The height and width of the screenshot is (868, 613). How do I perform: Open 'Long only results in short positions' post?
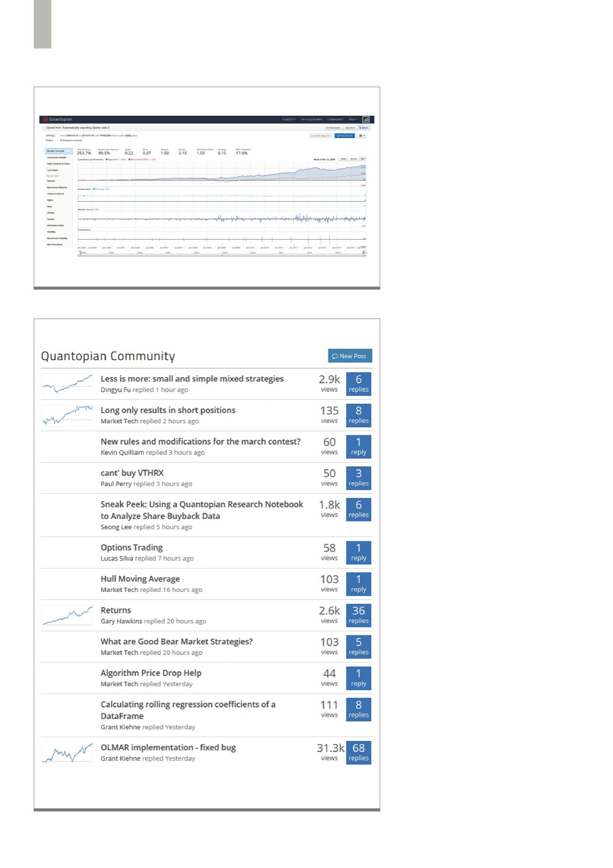point(168,410)
